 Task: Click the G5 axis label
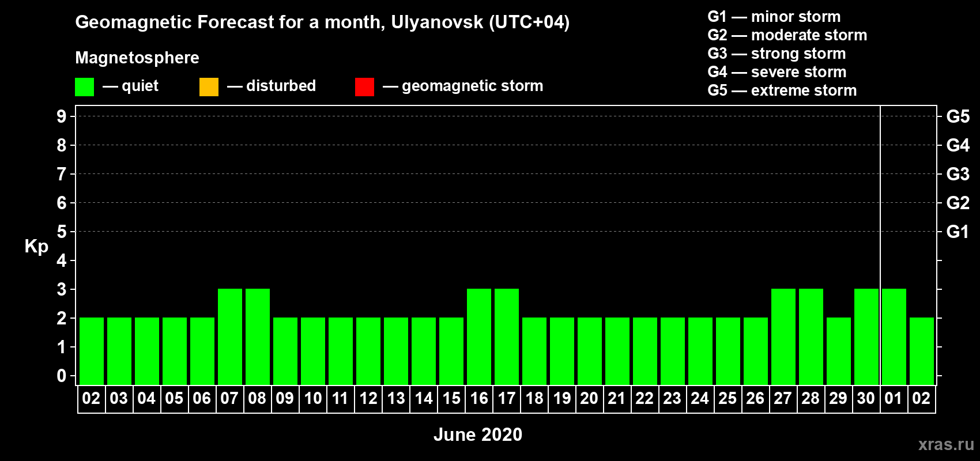click(958, 116)
